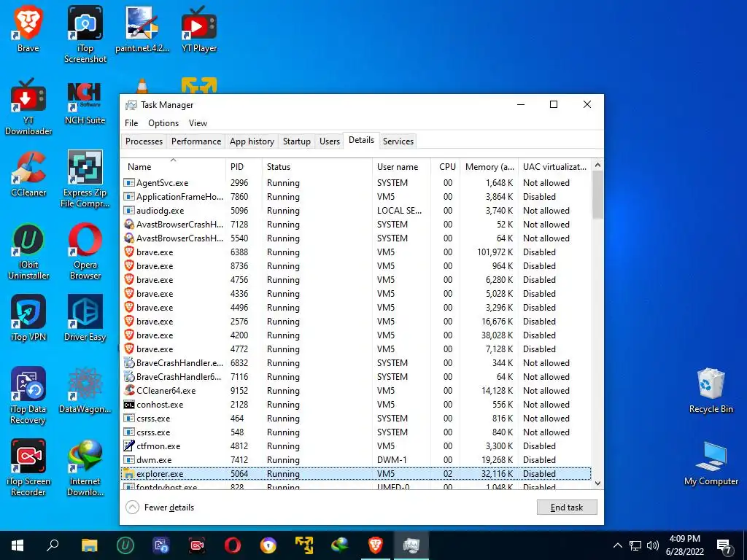Open the IObit Uninstaller taskbar icon
Screen dimensions: 747x560
125,545
